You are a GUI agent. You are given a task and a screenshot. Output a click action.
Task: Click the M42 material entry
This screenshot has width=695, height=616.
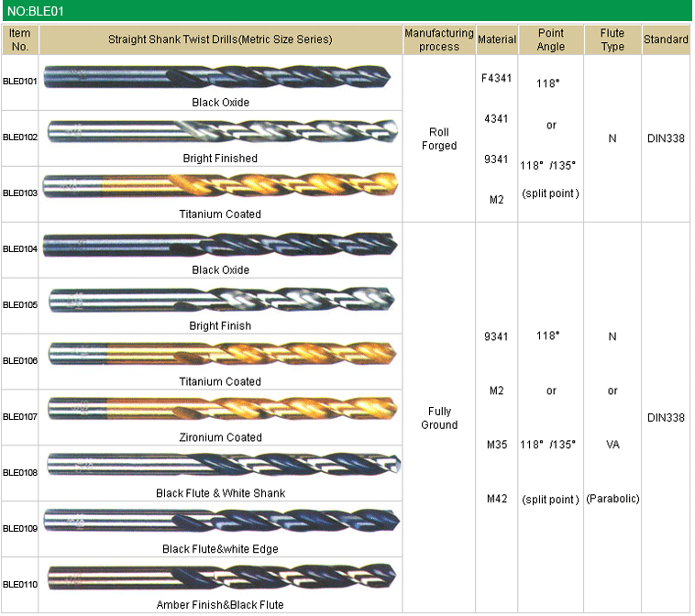(496, 499)
